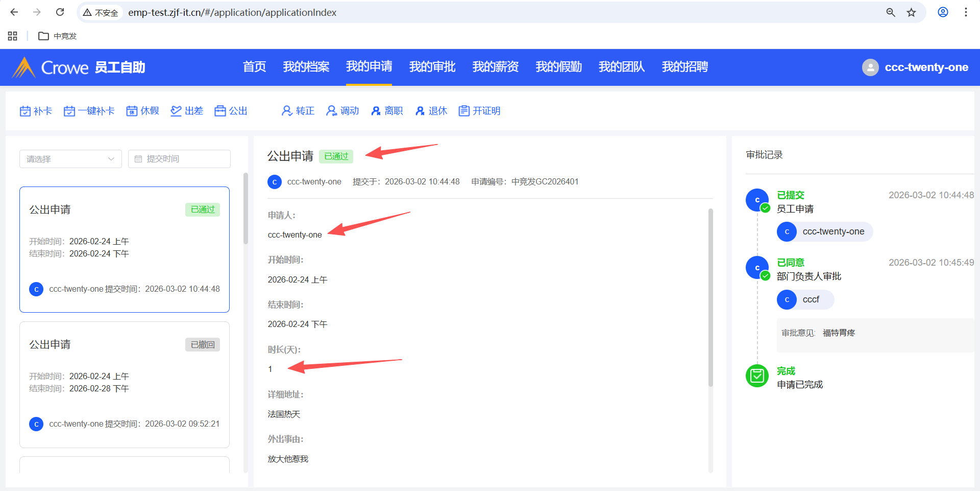Create a 公出 request
This screenshot has width=980, height=491.
231,111
